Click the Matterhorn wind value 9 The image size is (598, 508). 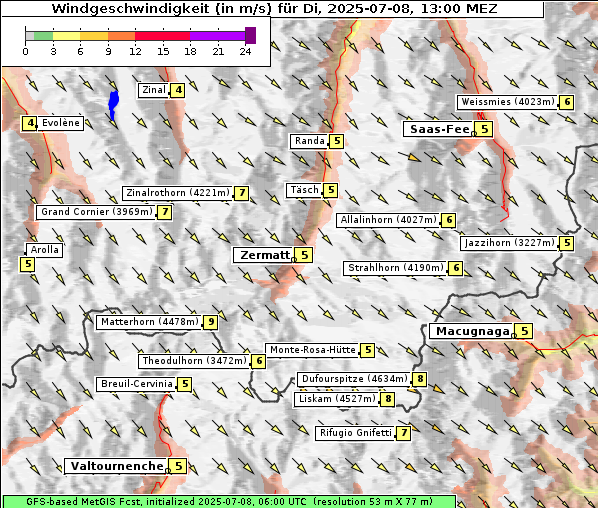click(211, 323)
